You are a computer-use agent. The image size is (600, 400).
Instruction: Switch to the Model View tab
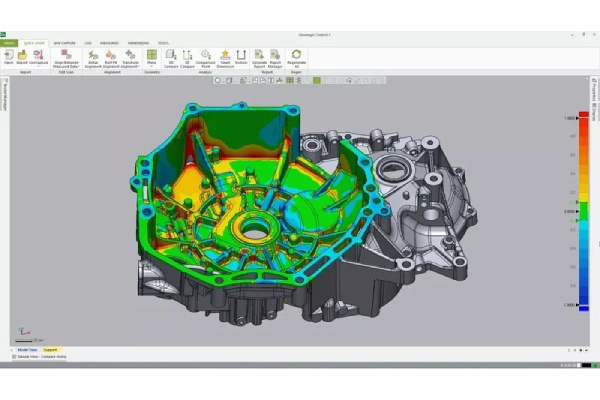pyautogui.click(x=26, y=349)
